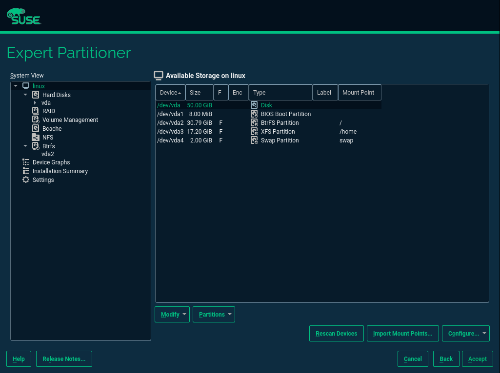This screenshot has width=500, height=373.
Task: Click the Settings gear icon
Action: point(26,180)
